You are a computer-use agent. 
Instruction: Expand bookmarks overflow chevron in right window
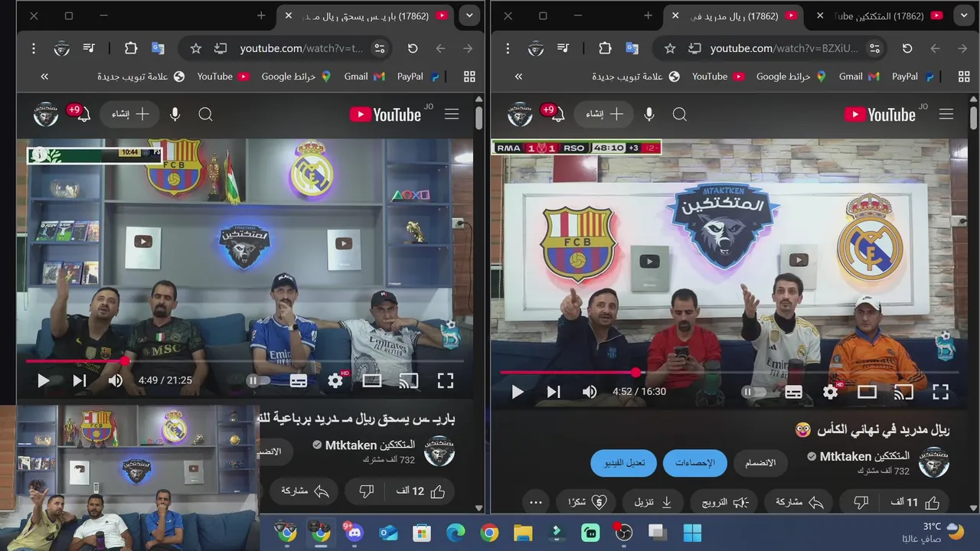tap(518, 77)
